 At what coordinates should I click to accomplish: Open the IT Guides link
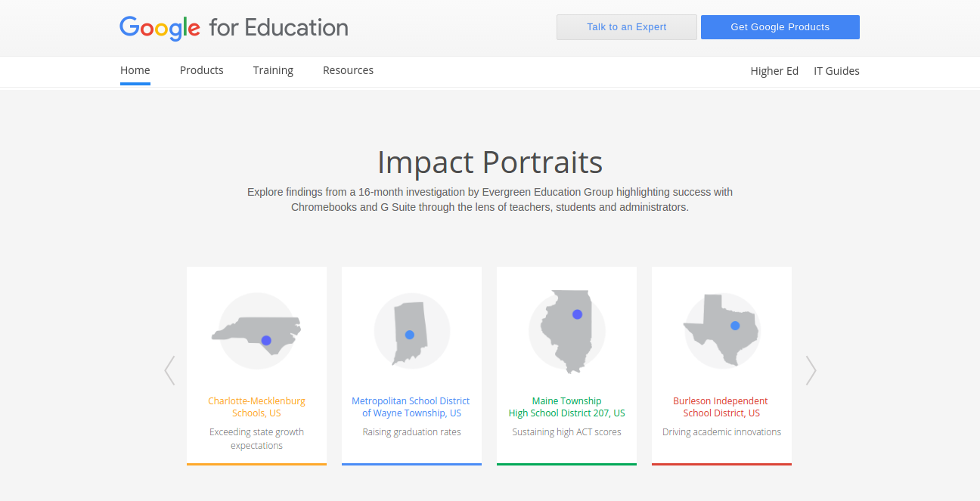pos(836,71)
